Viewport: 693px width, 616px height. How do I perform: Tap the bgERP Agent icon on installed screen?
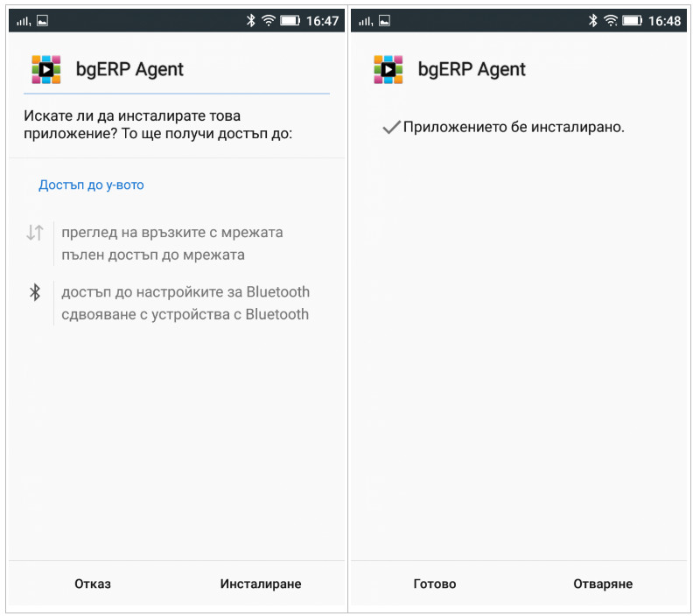[x=388, y=69]
